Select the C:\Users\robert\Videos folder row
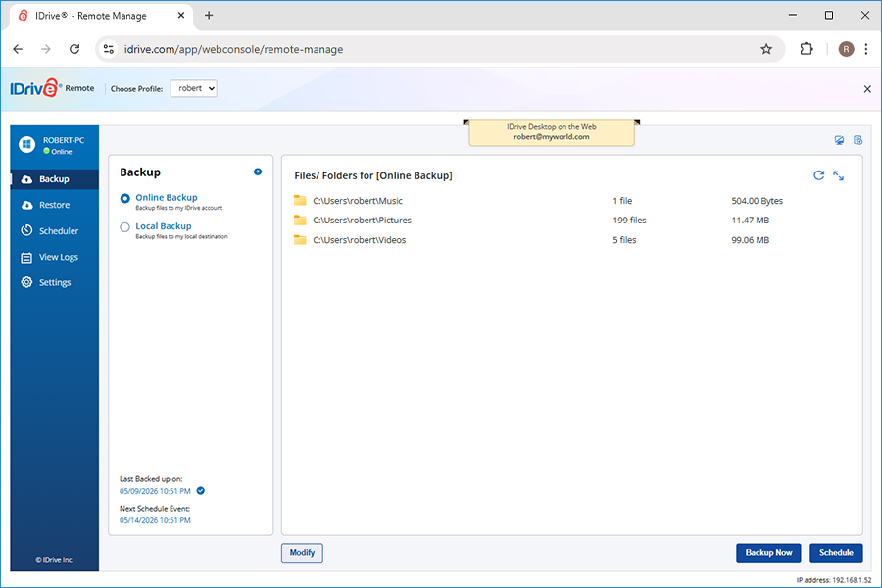The width and height of the screenshot is (882, 588). point(572,240)
